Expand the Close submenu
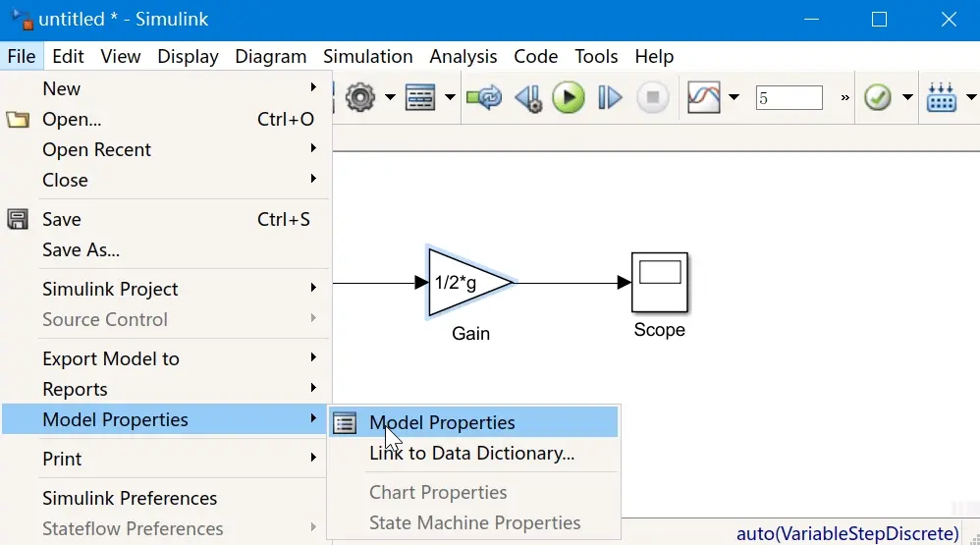Image resolution: width=980 pixels, height=545 pixels. 166,181
